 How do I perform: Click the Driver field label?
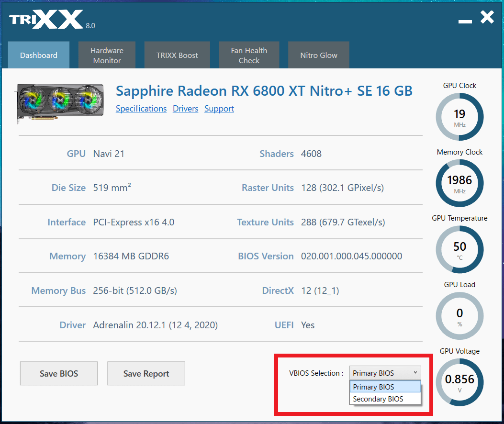coord(73,325)
